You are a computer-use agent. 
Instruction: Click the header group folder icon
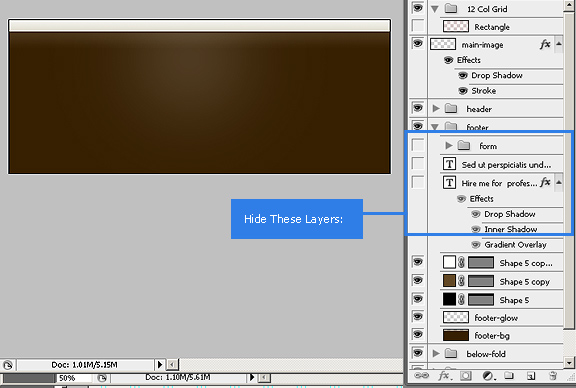[451, 108]
